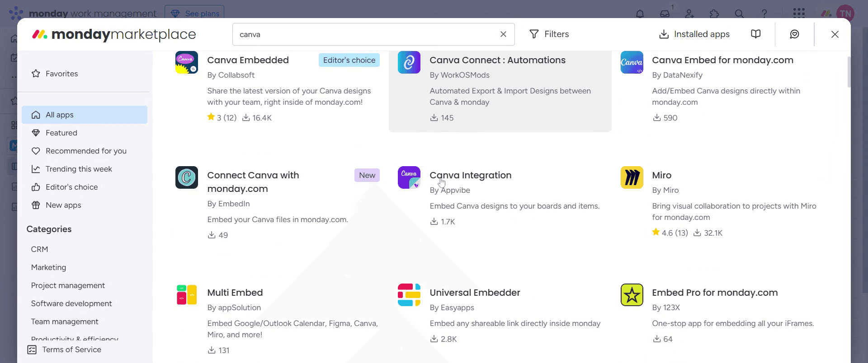
Task: Select All apps in the sidebar
Action: 85,115
